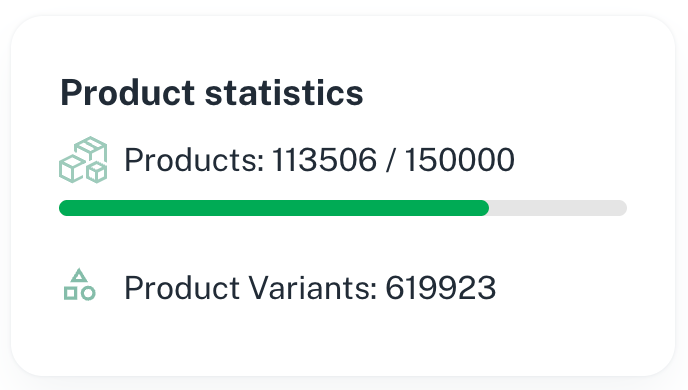Image resolution: width=688 pixels, height=390 pixels.
Task: Click the word "statistics" in the heading
Action: coord(284,93)
